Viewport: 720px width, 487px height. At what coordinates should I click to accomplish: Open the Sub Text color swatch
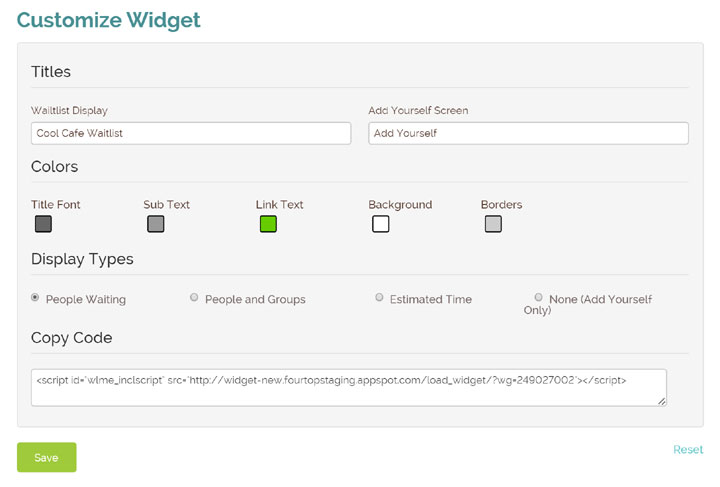click(156, 224)
